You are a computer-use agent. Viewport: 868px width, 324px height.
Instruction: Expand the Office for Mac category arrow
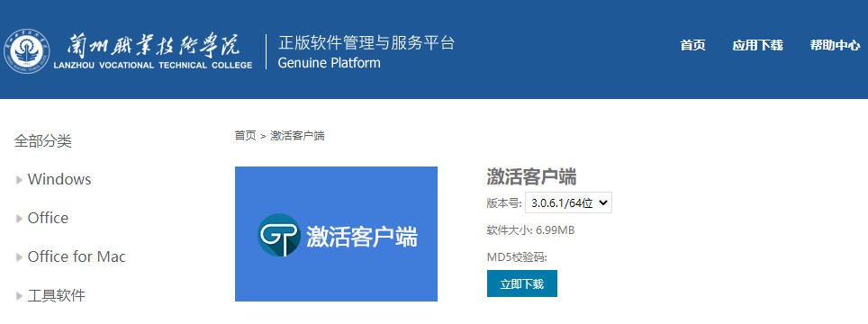point(20,257)
